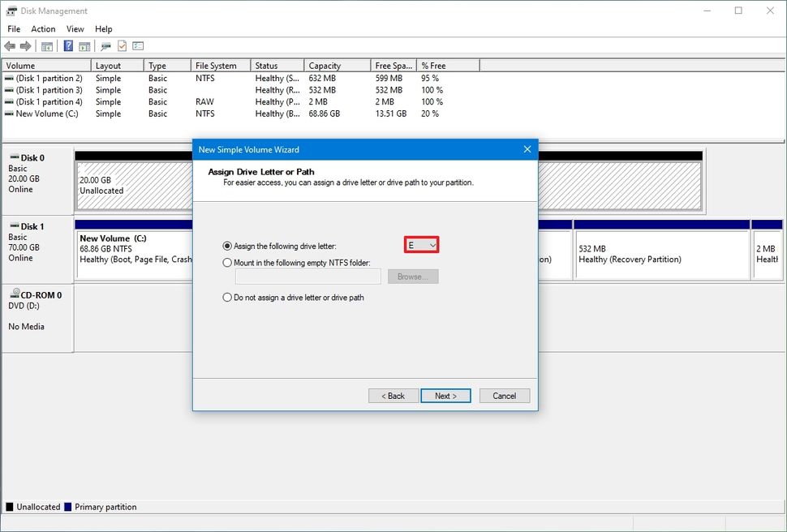787x532 pixels.
Task: Open the View menu
Action: click(x=75, y=28)
